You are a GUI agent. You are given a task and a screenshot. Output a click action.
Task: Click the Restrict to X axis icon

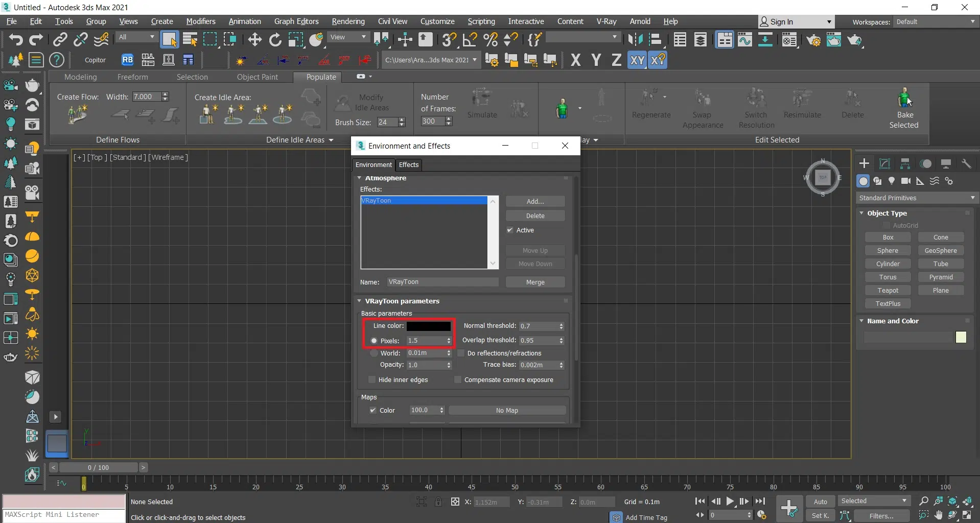pos(575,60)
